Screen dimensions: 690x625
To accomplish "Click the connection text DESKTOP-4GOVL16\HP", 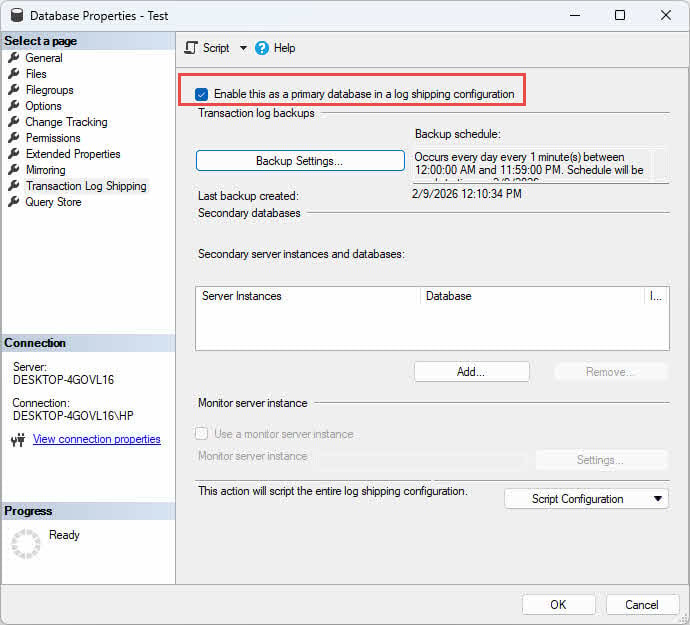I will (x=73, y=416).
